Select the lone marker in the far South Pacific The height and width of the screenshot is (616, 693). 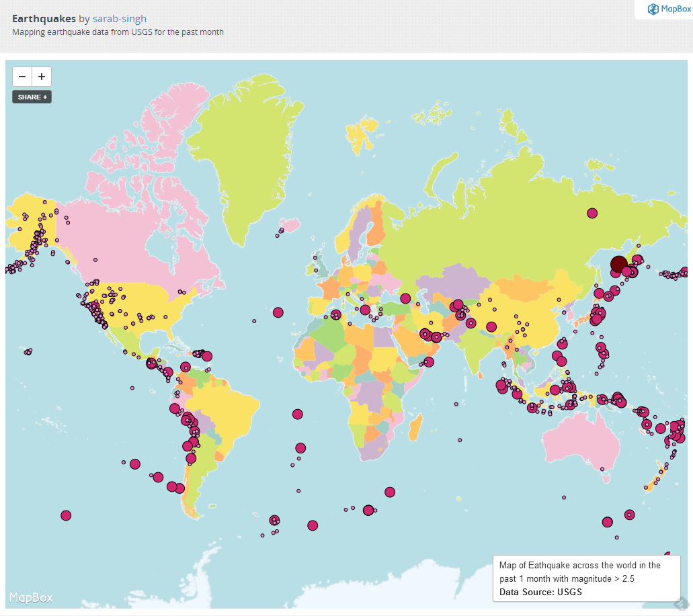click(66, 515)
